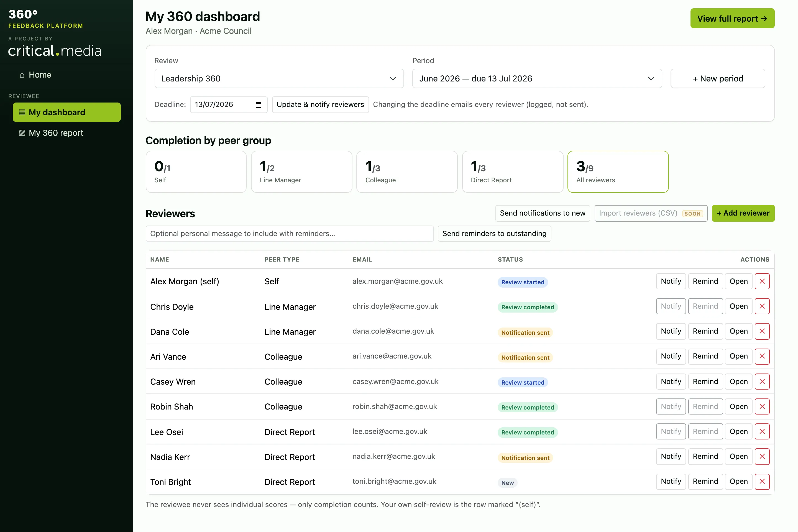Viewport: 798px width, 532px height.
Task: Remind Toni Bright
Action: point(705,482)
